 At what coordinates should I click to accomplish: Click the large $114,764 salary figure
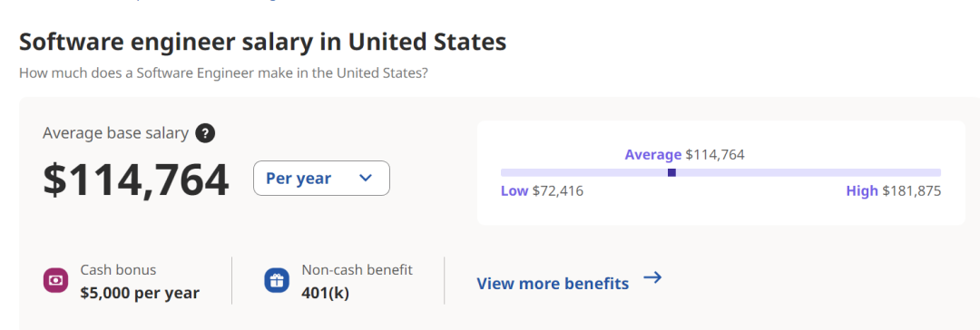[x=135, y=180]
